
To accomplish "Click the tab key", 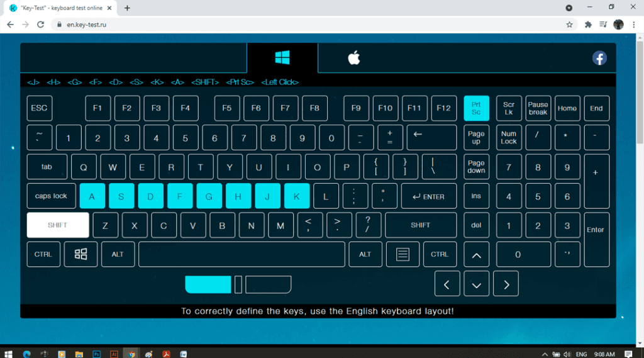I will click(47, 167).
